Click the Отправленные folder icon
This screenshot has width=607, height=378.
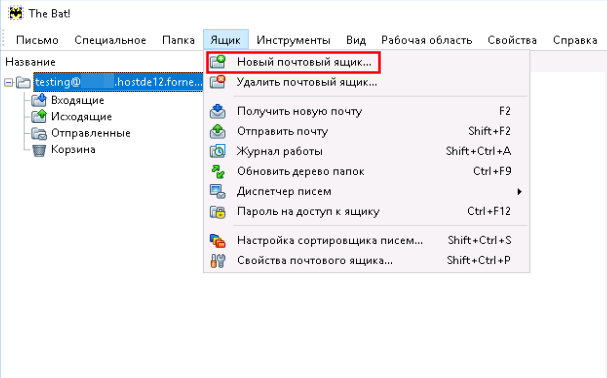(39, 133)
